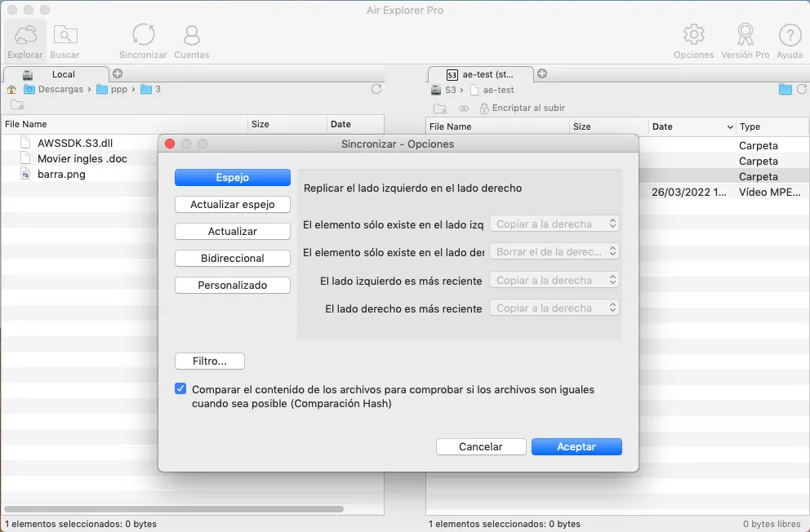This screenshot has width=810, height=532.
Task: Navigate to ppp folder in breadcrumb
Action: (x=112, y=89)
